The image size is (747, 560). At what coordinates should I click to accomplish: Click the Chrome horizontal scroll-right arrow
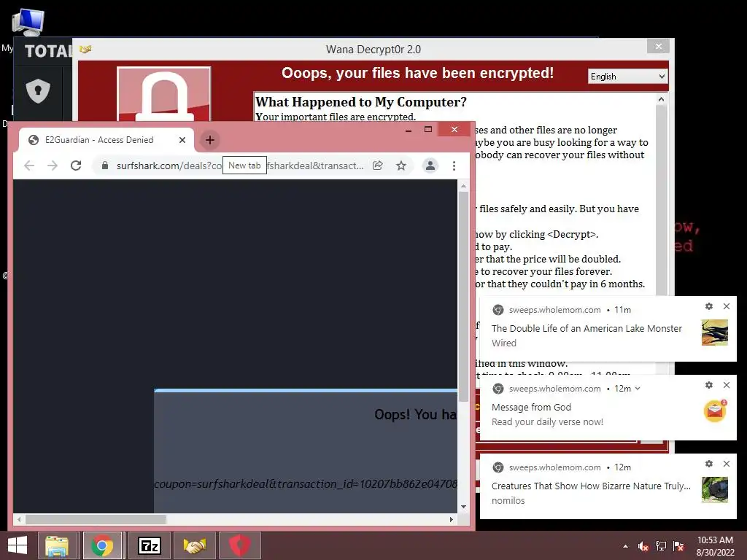click(x=451, y=519)
